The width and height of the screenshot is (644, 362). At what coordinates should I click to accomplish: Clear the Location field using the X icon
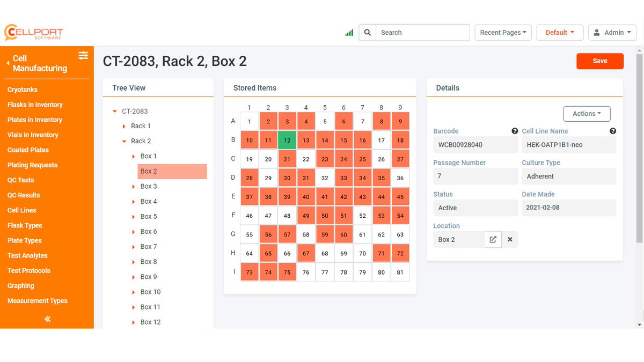tap(509, 239)
